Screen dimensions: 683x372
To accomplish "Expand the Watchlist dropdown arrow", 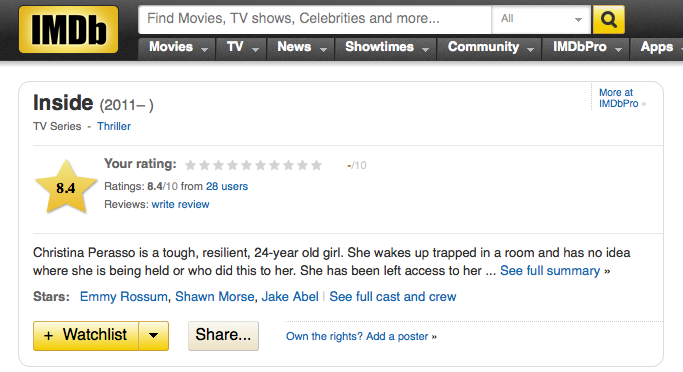I will point(154,335).
